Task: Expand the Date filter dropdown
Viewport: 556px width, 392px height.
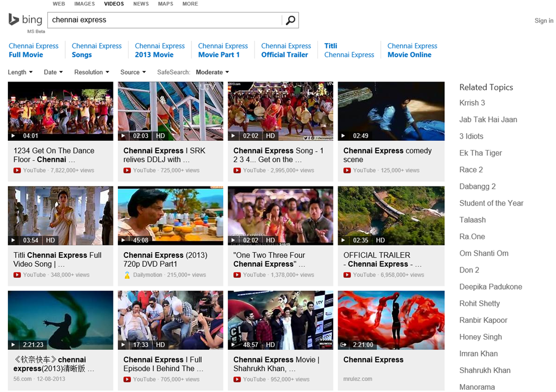Action: [53, 72]
